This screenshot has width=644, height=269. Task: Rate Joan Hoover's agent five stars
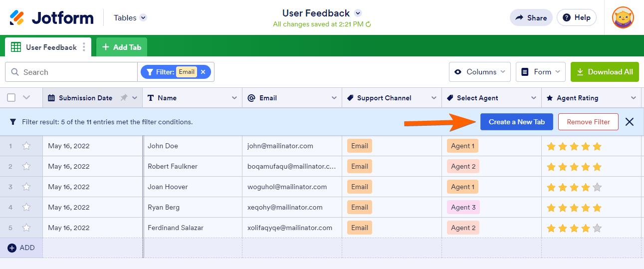pyautogui.click(x=597, y=188)
